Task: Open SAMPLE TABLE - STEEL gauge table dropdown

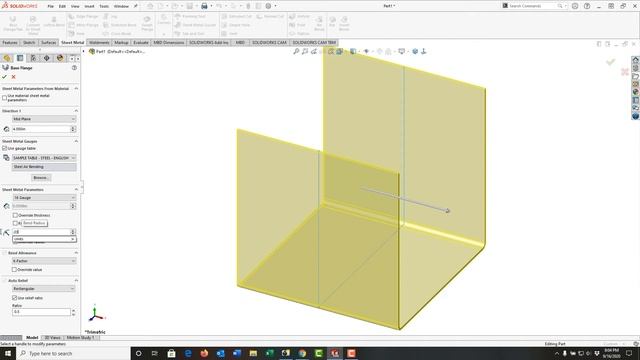Action: (44, 158)
